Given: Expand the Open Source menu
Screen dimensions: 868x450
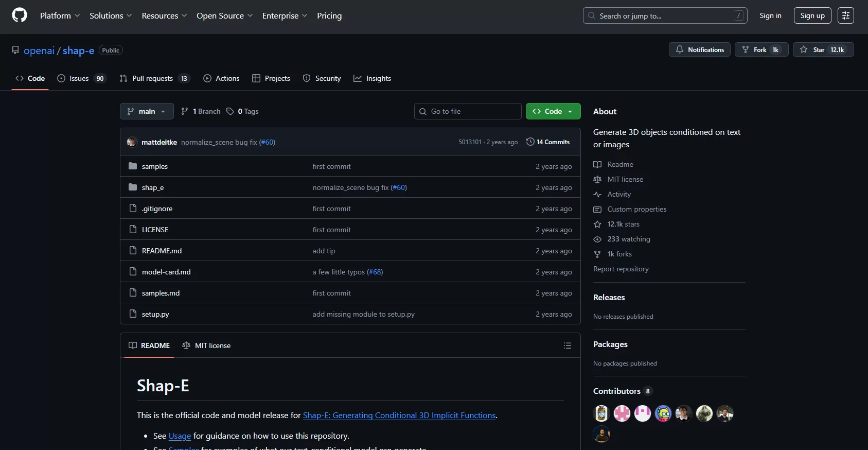Looking at the screenshot, I should (x=224, y=16).
